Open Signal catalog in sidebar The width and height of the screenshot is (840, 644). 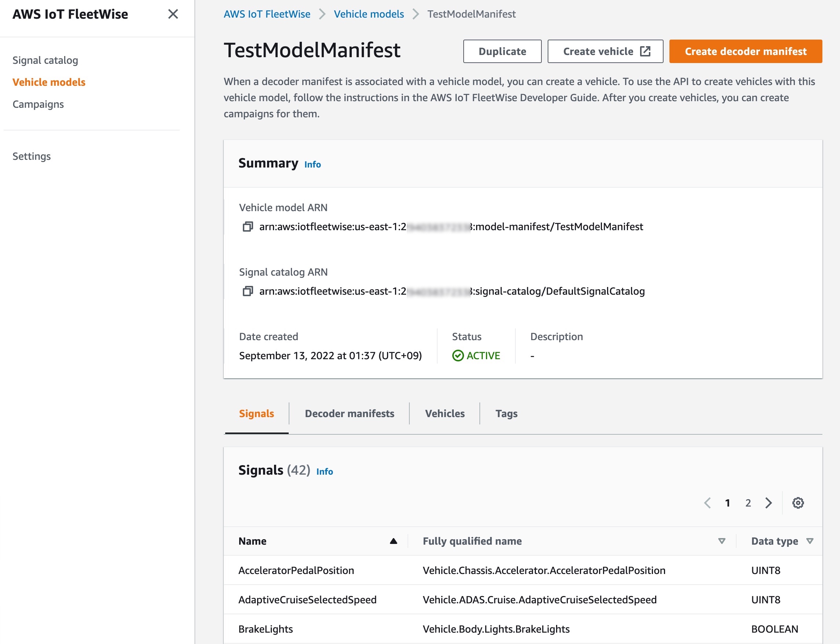45,60
